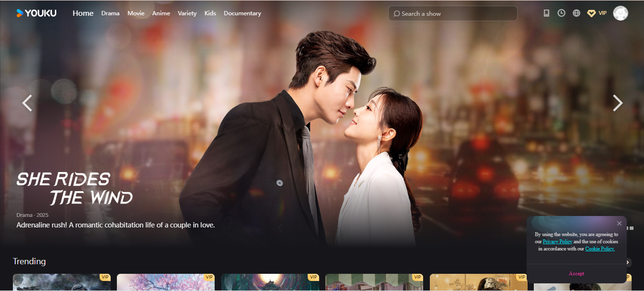Click the search magnifier icon

click(x=396, y=14)
